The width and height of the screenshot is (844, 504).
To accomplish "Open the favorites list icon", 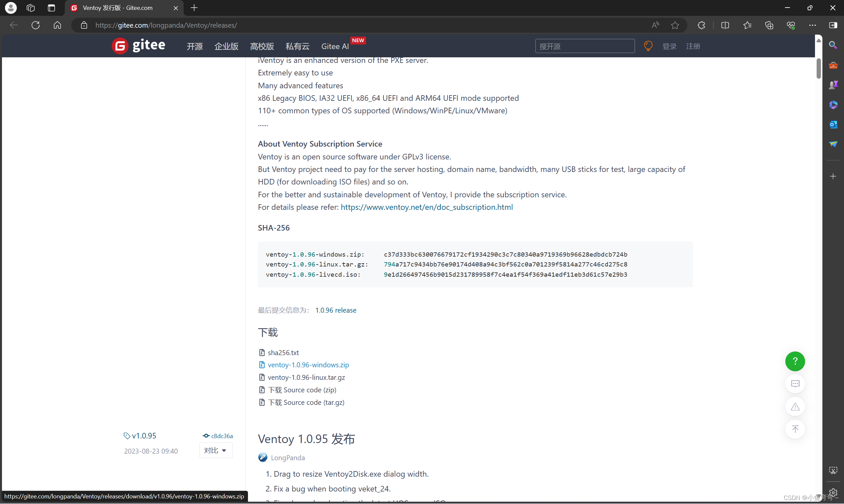I will (x=747, y=25).
